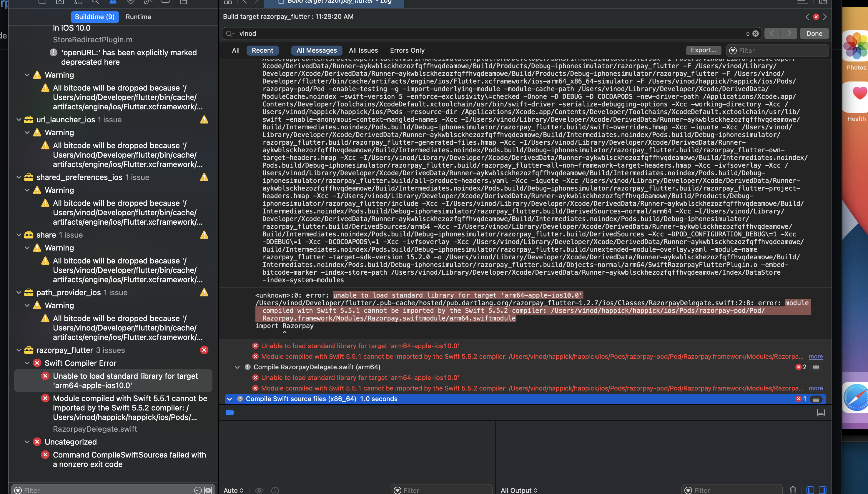Viewport: 868px width, 494px height.
Task: Click filter icon in console Filter field
Action: (688, 490)
